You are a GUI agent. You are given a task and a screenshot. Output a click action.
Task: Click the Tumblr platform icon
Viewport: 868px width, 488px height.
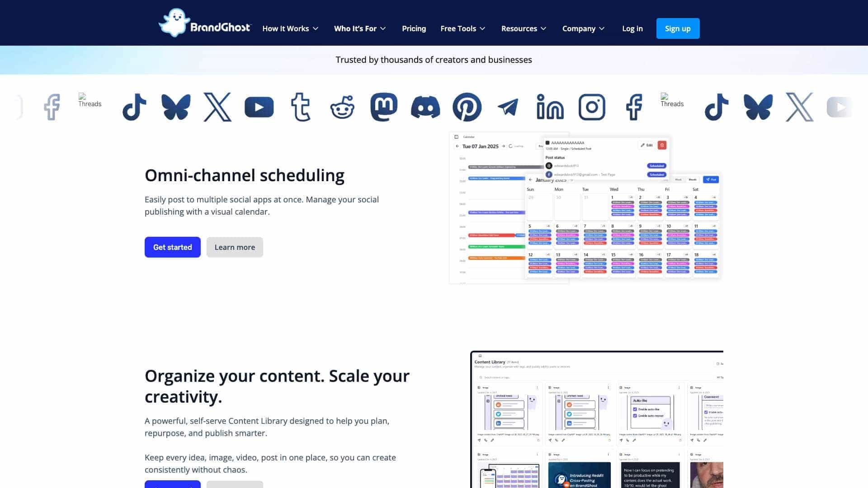(301, 107)
